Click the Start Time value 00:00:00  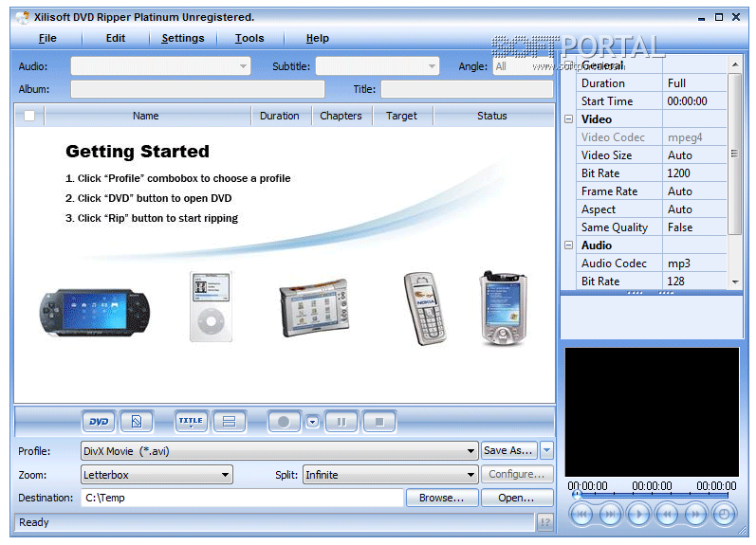(694, 101)
